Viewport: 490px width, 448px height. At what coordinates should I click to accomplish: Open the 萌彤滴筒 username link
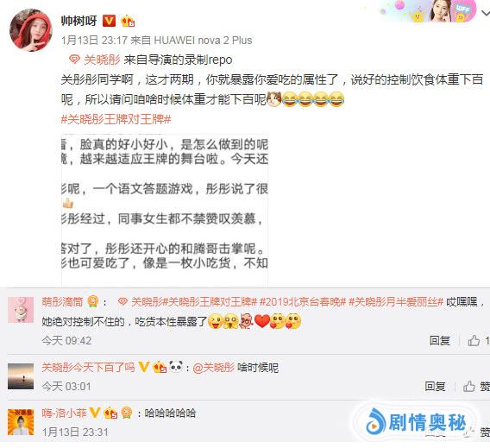click(x=62, y=302)
